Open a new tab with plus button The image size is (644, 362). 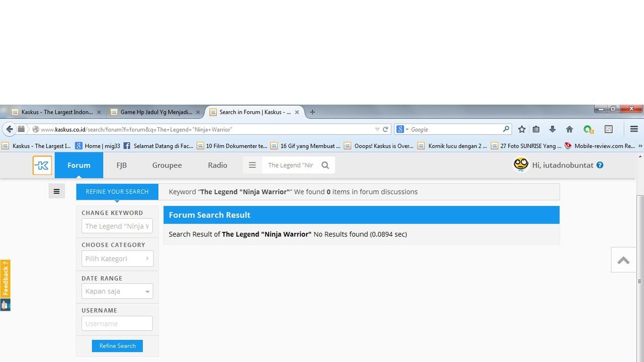(x=312, y=112)
